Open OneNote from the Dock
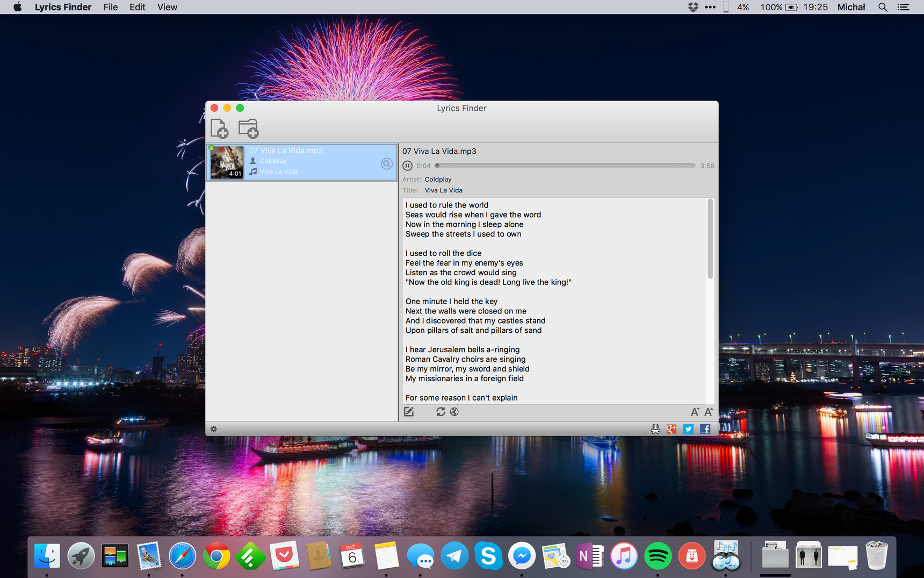 pos(589,556)
